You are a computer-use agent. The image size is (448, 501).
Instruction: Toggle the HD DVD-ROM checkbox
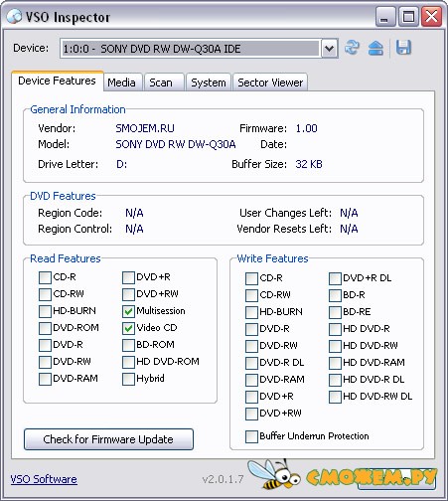click(128, 362)
